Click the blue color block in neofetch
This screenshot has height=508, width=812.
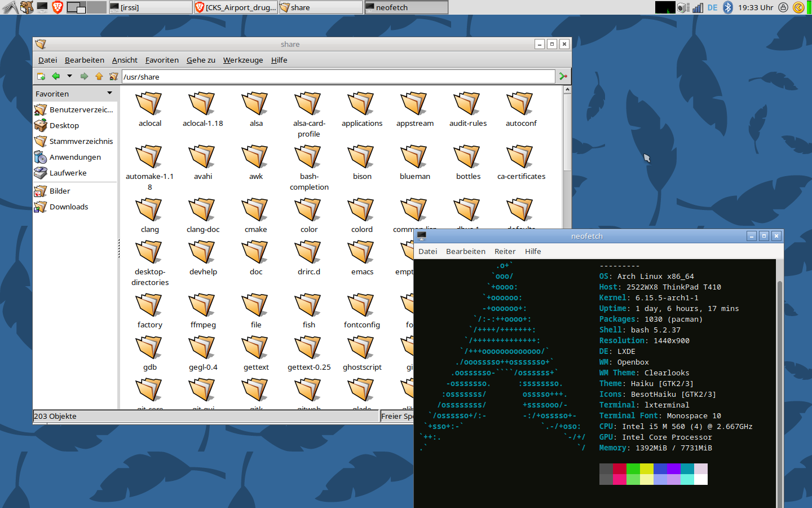(660, 469)
